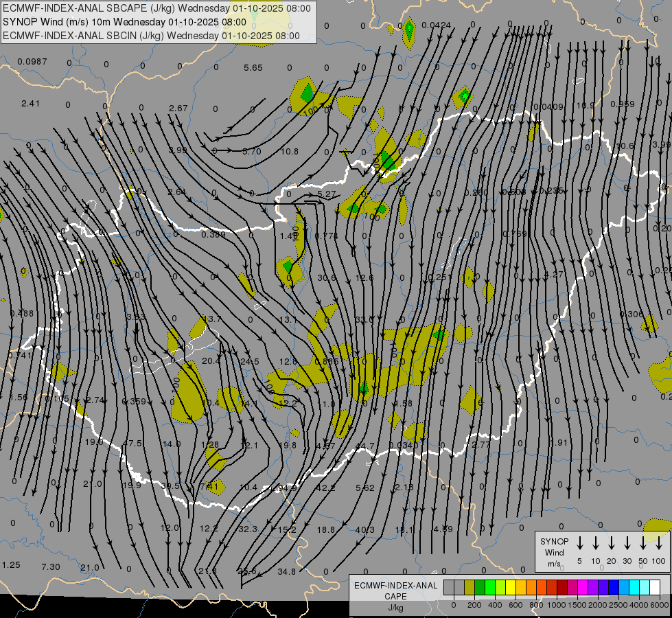Pick the dark red 1000 J/kg swatch

click(562, 587)
